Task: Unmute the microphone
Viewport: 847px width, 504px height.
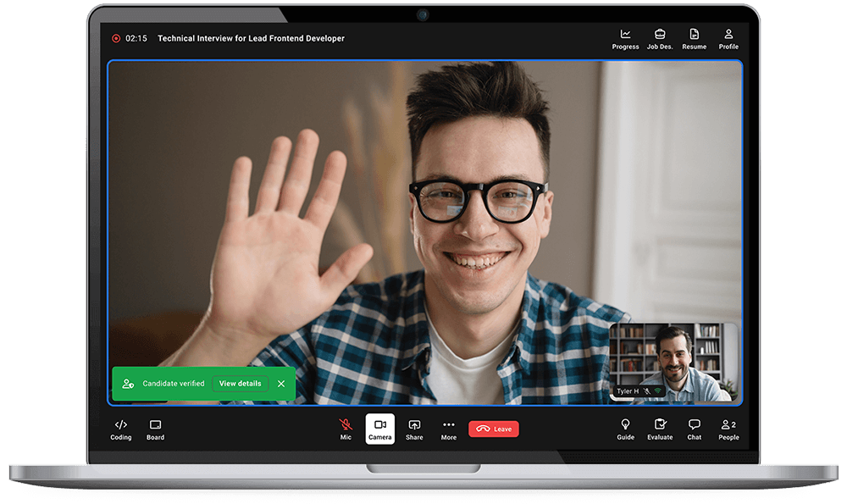Action: click(x=346, y=429)
